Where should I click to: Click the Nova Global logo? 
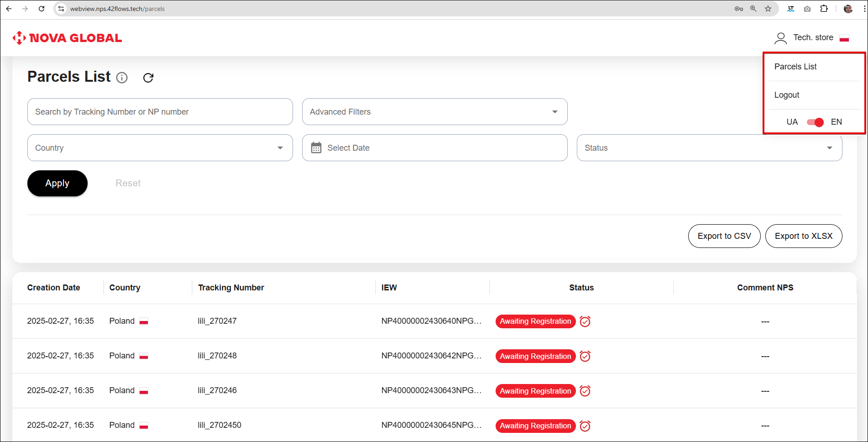point(67,38)
